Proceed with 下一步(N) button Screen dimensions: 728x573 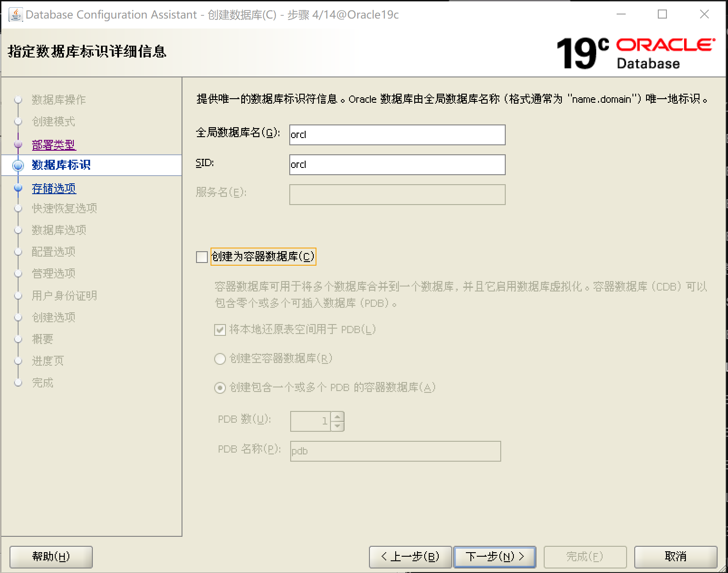(x=495, y=557)
